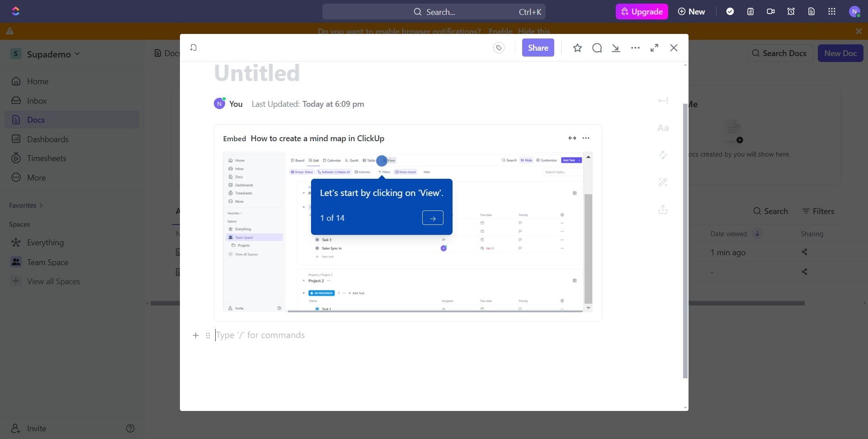Click the New Doc button
Viewport: 868px width, 439px height.
coord(840,53)
